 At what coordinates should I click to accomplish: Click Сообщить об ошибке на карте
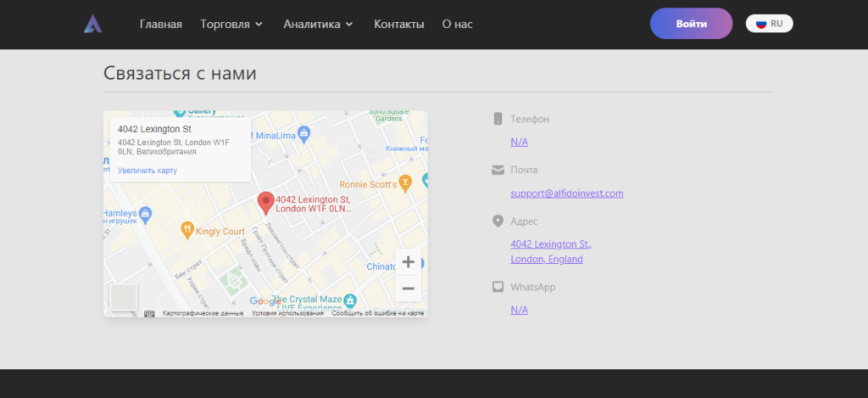[377, 314]
